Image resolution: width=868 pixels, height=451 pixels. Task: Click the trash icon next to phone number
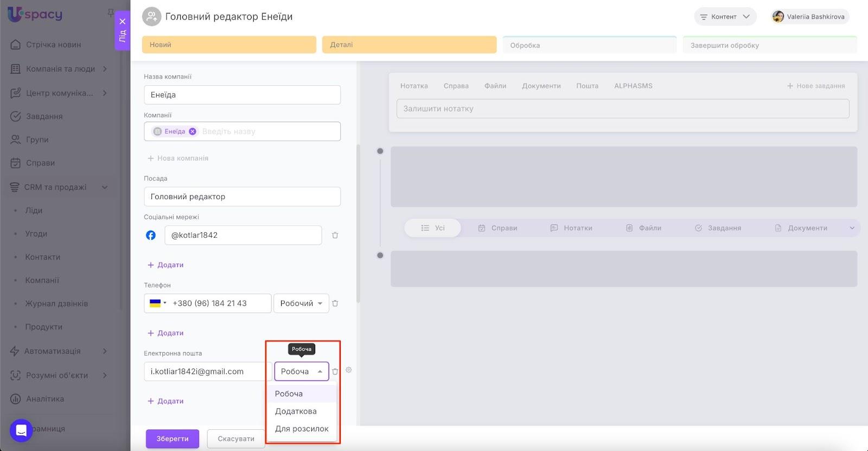point(335,303)
